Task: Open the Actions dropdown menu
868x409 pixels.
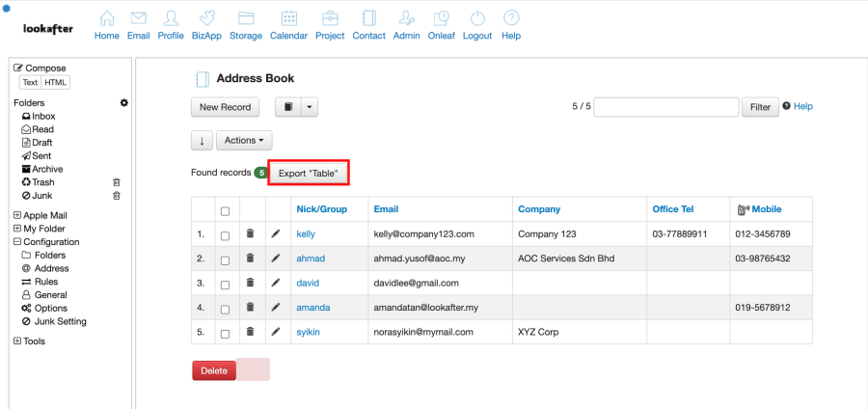Action: coord(244,141)
